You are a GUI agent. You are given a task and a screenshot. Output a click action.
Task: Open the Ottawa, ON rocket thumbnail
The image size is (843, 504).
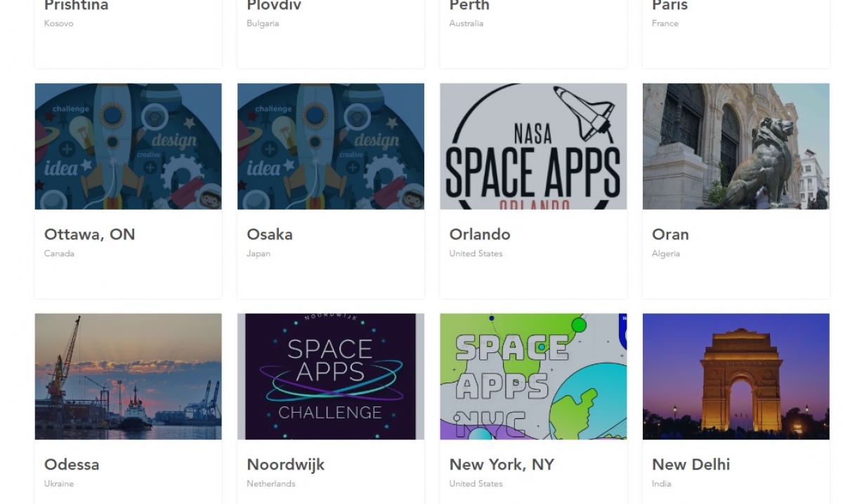(128, 146)
